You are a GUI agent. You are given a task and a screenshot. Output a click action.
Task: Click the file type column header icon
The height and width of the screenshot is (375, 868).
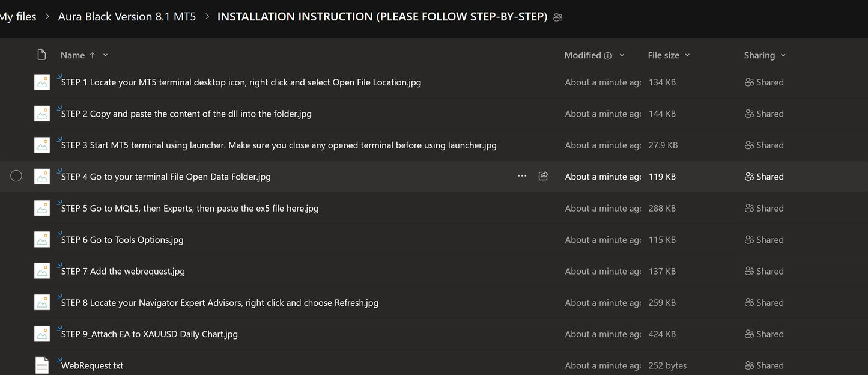[x=41, y=55]
